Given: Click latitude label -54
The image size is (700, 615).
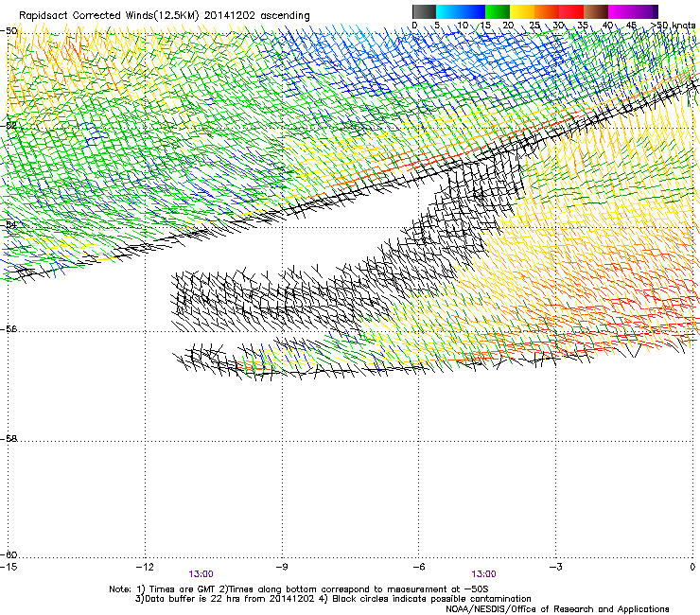Looking at the screenshot, I should tap(9, 224).
